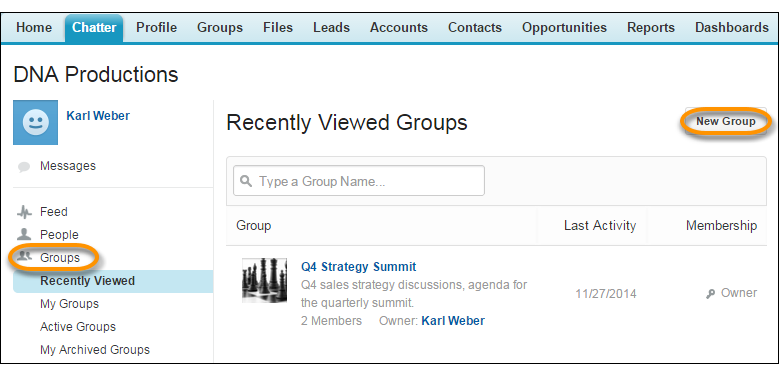Open the Q4 Strategy Summit group link
The image size is (779, 381).
point(359,267)
